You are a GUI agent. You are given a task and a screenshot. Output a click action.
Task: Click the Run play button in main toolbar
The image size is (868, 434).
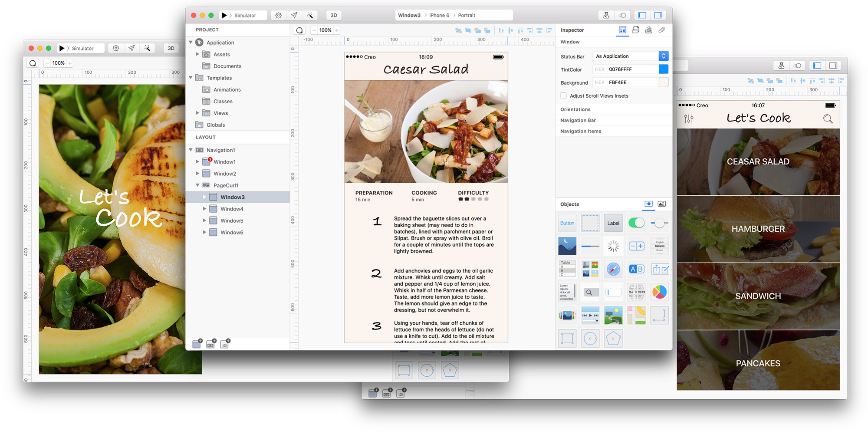click(x=224, y=15)
